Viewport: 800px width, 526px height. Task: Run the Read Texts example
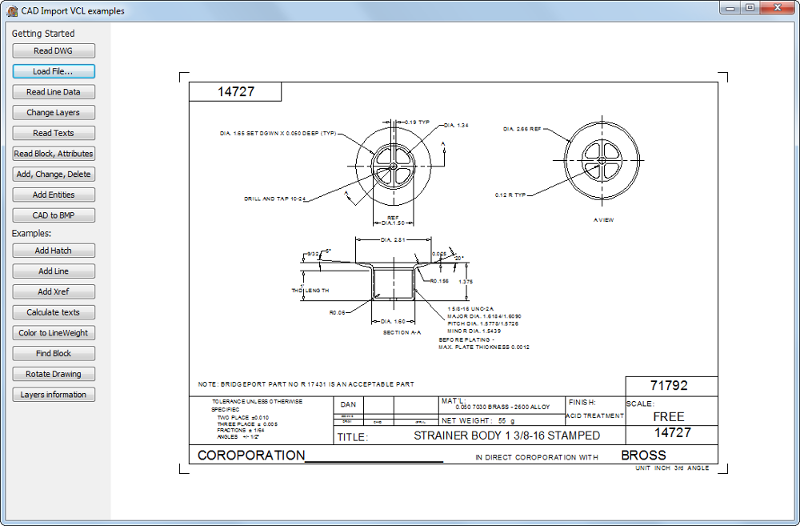54,133
